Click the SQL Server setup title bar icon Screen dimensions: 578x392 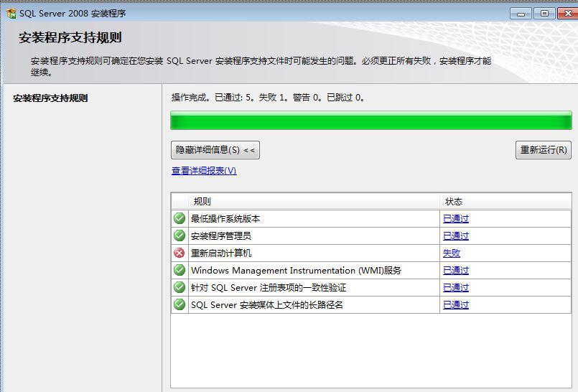coord(11,13)
